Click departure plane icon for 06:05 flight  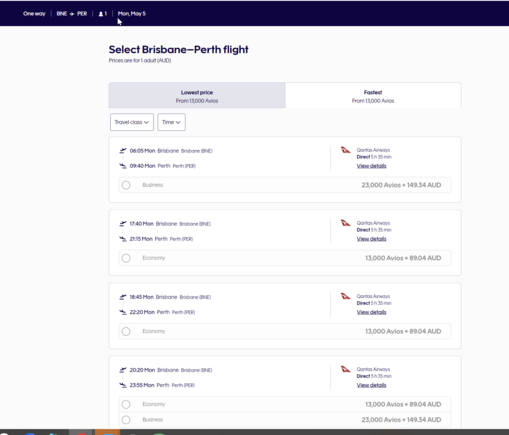(123, 151)
